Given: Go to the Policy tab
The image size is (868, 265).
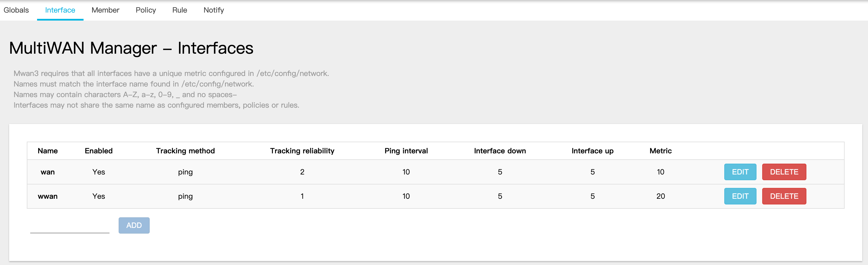Looking at the screenshot, I should tap(145, 10).
